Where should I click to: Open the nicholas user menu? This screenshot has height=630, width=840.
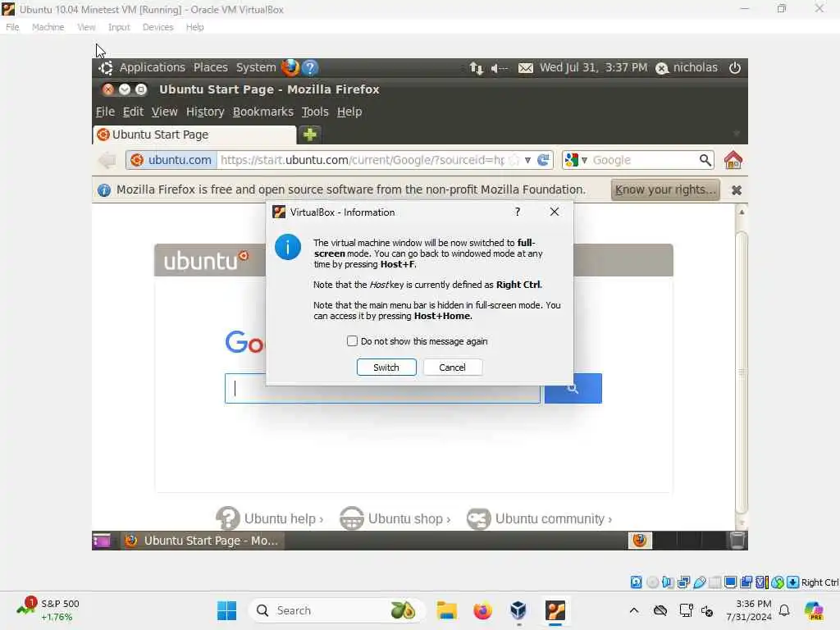point(687,67)
